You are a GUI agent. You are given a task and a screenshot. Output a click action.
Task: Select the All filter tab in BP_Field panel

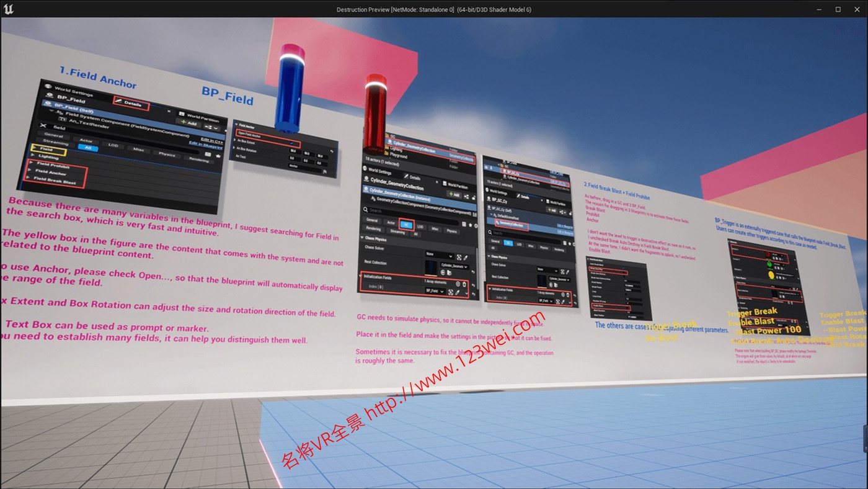(x=87, y=148)
